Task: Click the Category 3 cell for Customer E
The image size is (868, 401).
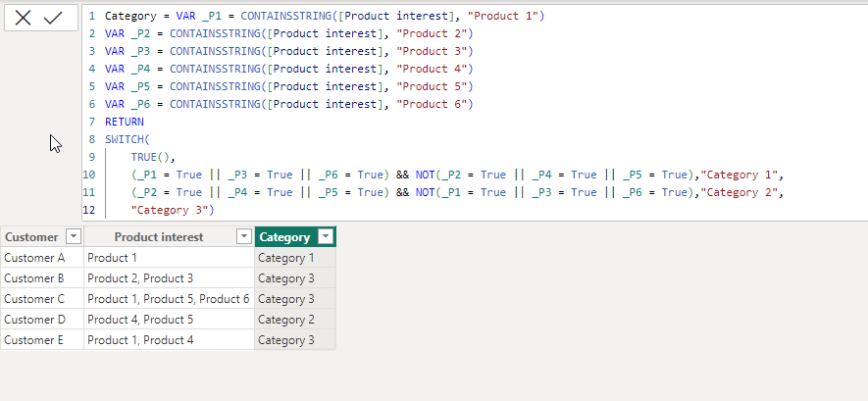Action: coord(295,339)
